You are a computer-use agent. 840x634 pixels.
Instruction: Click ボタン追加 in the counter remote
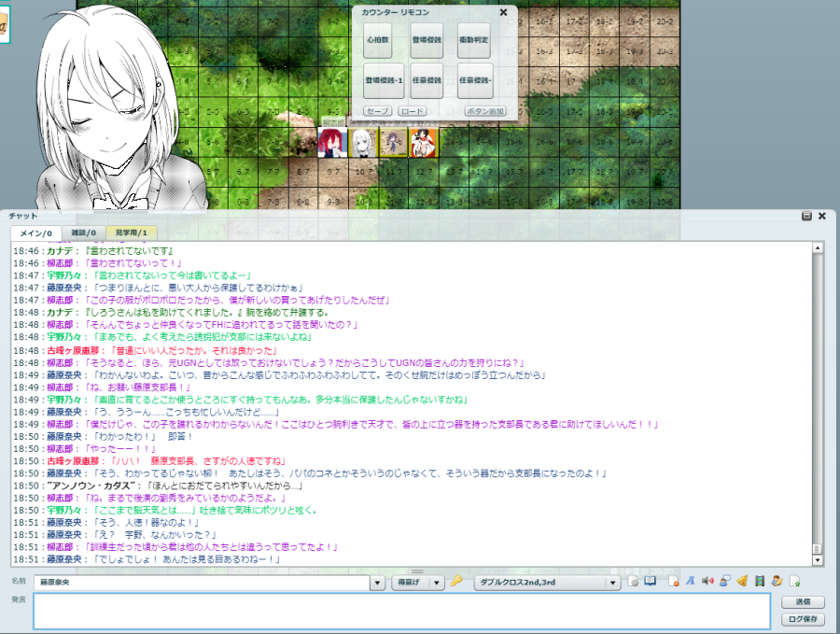(x=484, y=111)
